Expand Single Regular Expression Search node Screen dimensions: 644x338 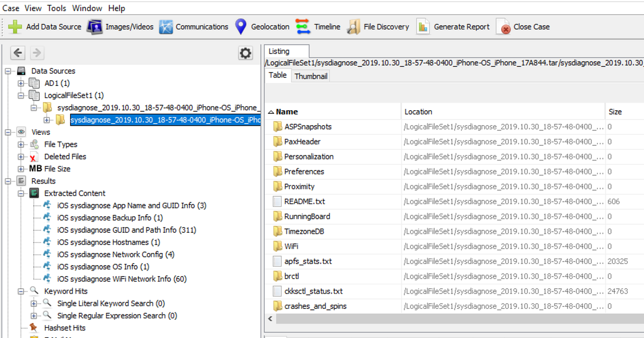34,315
